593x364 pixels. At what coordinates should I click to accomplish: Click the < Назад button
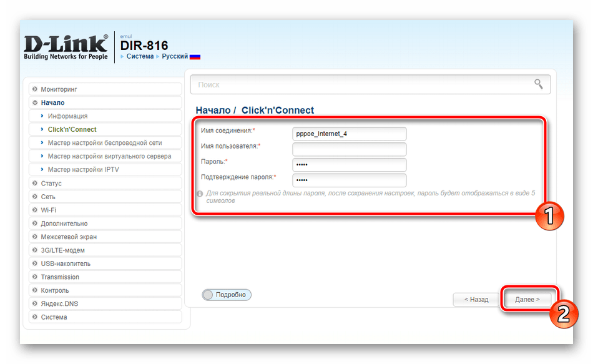[476, 299]
